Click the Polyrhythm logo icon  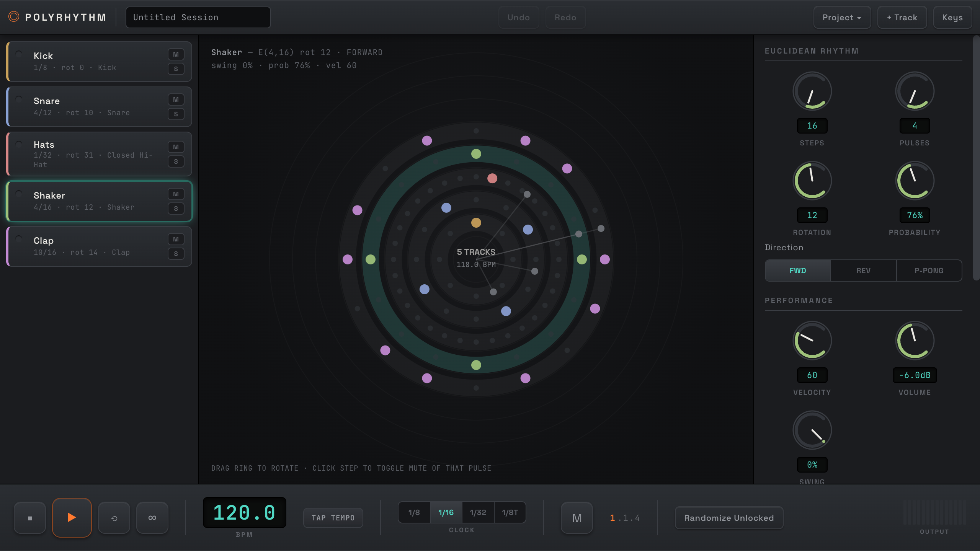[x=14, y=17]
